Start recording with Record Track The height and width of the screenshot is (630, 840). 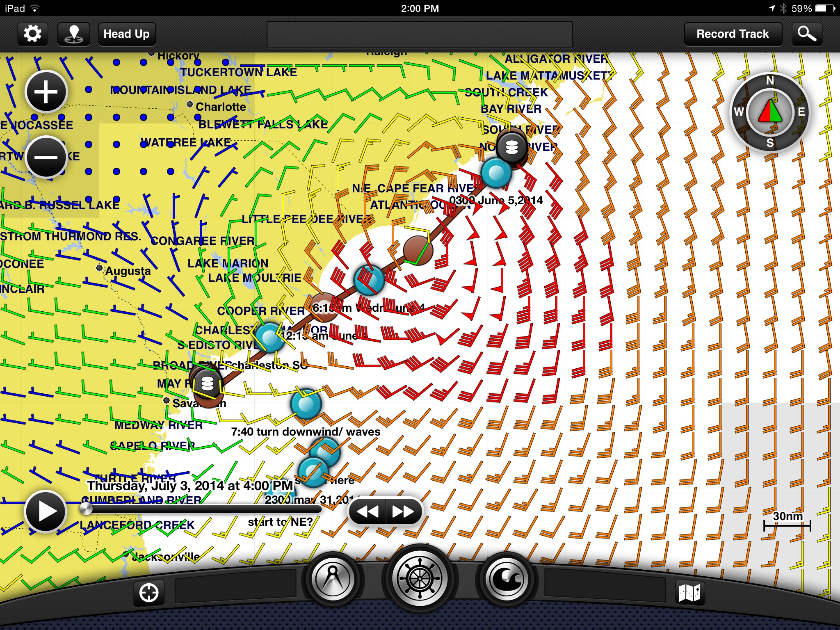[x=733, y=34]
